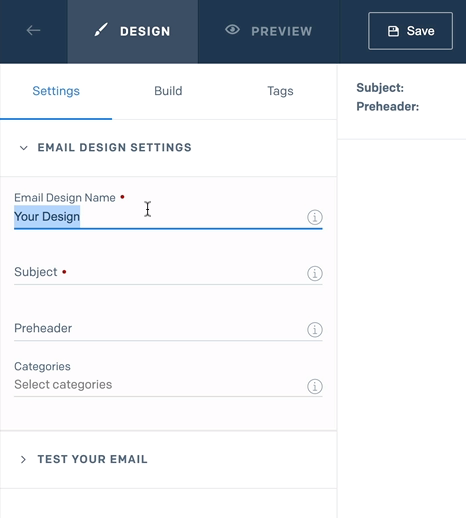Image resolution: width=466 pixels, height=518 pixels.
Task: Click into the Preheader input field
Action: coord(160,329)
